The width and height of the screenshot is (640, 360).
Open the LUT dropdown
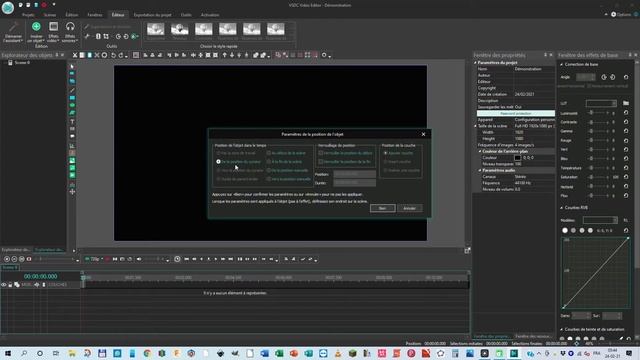pyautogui.click(x=613, y=103)
